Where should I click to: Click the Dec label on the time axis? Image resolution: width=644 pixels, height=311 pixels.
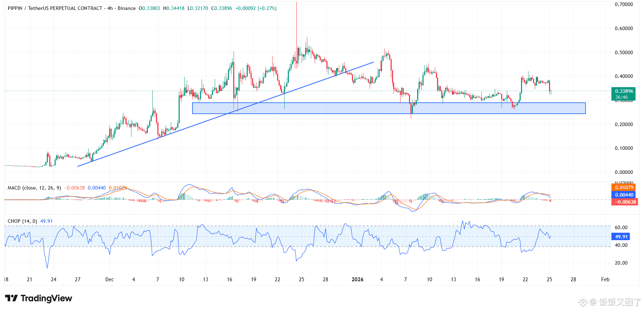point(110,279)
